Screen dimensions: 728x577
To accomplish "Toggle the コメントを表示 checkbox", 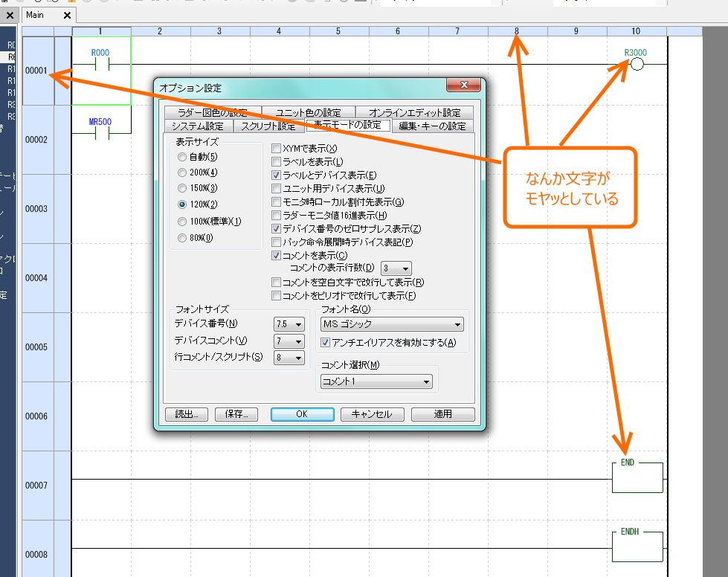I will (x=277, y=255).
